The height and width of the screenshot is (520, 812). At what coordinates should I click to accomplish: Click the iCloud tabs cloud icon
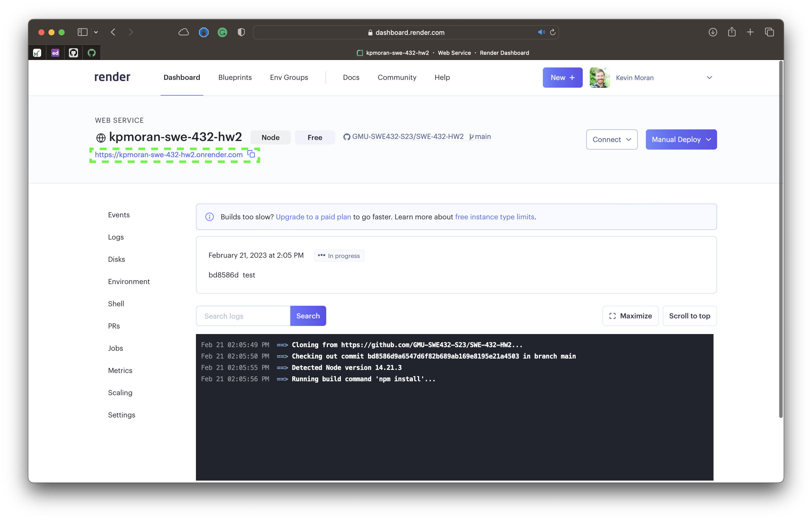tap(184, 32)
